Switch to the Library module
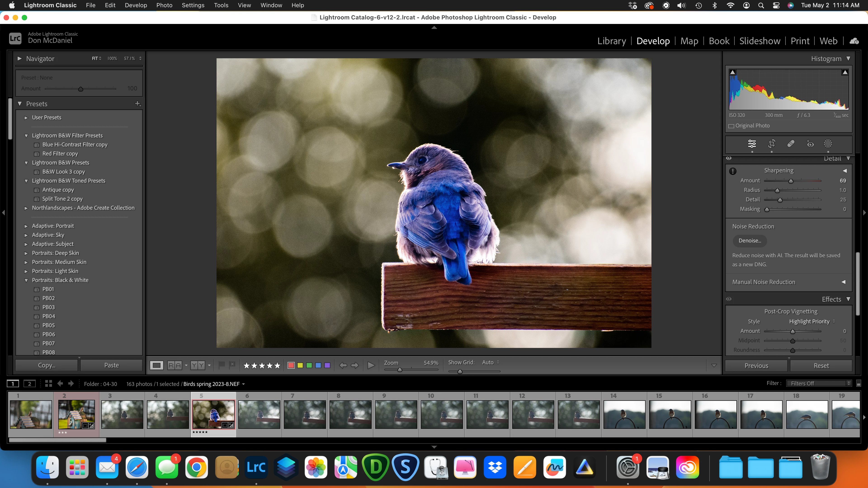 pos(611,41)
